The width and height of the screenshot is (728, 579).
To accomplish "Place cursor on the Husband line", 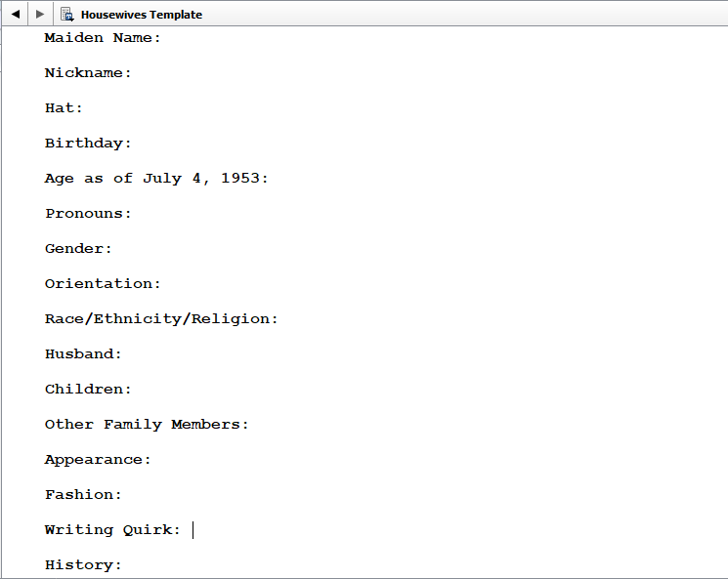I will [x=83, y=354].
